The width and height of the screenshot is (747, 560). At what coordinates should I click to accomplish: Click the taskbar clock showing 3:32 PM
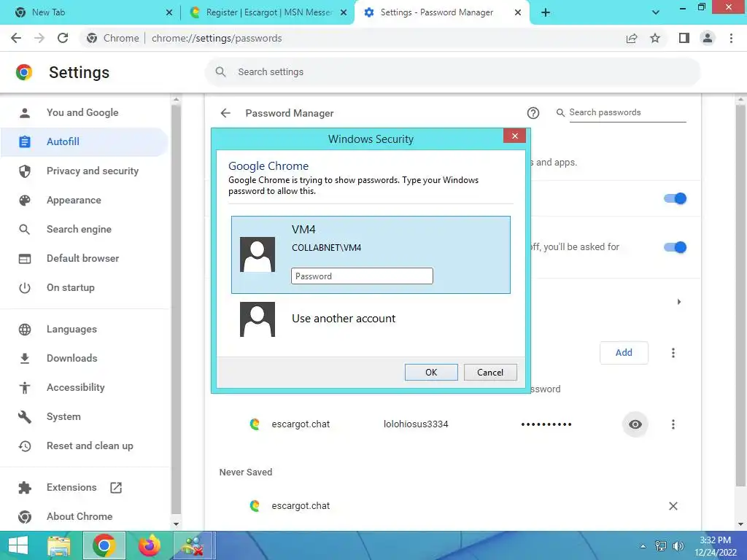pyautogui.click(x=715, y=546)
